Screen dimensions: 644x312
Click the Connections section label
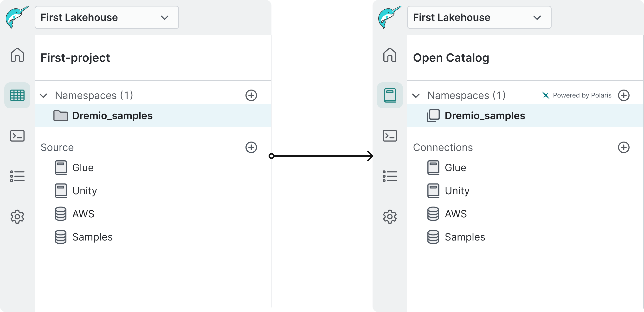(443, 148)
